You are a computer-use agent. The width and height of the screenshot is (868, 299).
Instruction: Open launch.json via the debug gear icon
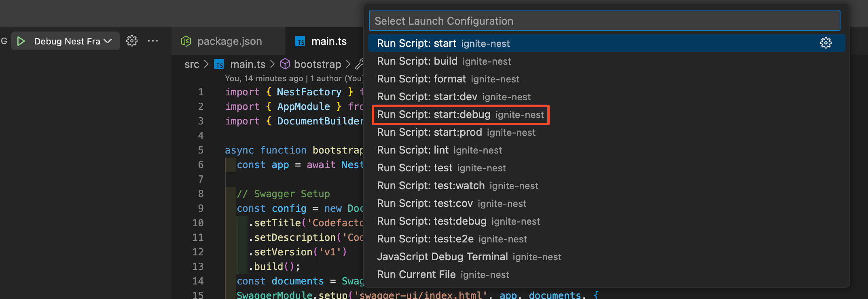[132, 41]
